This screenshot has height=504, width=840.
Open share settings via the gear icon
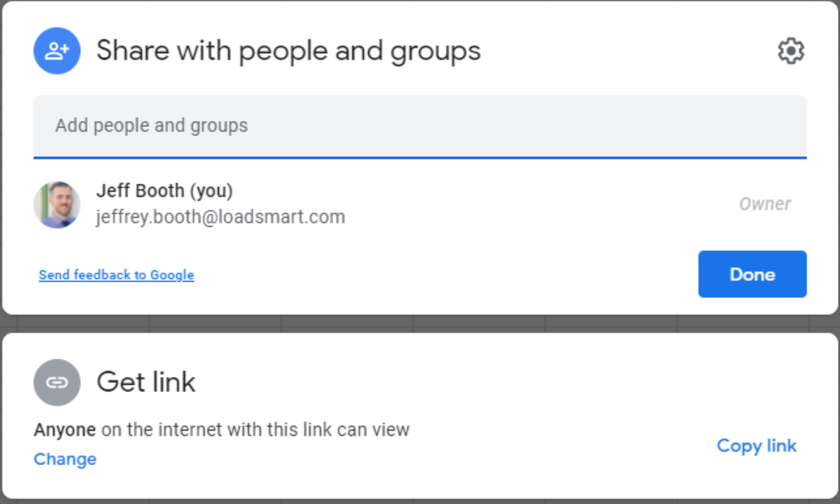[791, 51]
